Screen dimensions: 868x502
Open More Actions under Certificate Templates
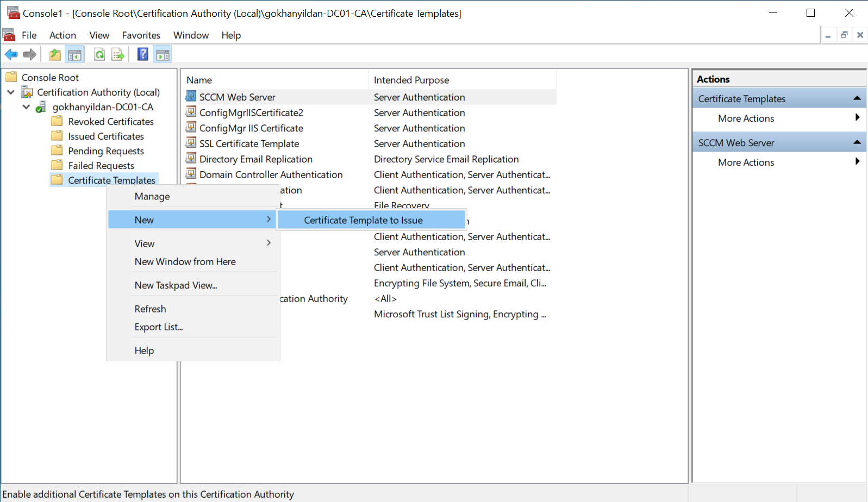779,118
